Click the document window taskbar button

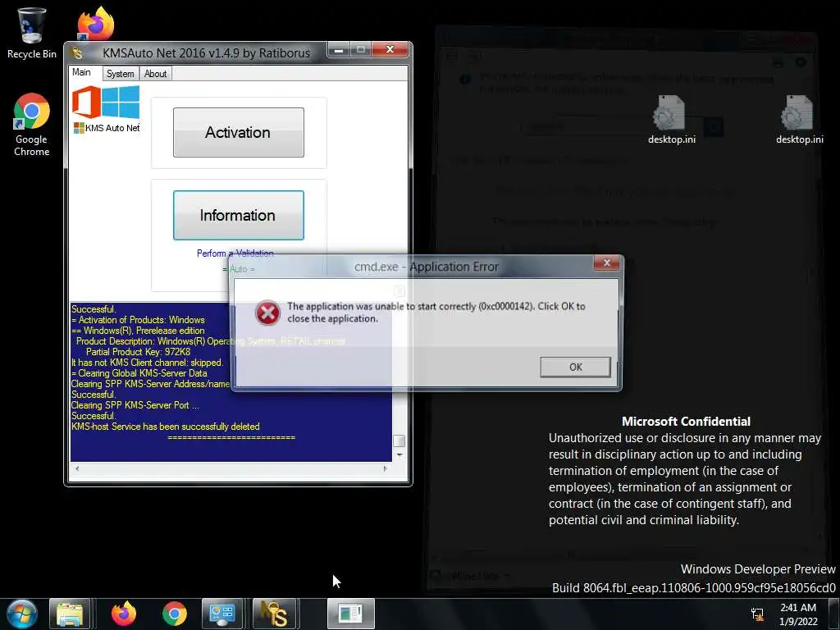point(351,614)
